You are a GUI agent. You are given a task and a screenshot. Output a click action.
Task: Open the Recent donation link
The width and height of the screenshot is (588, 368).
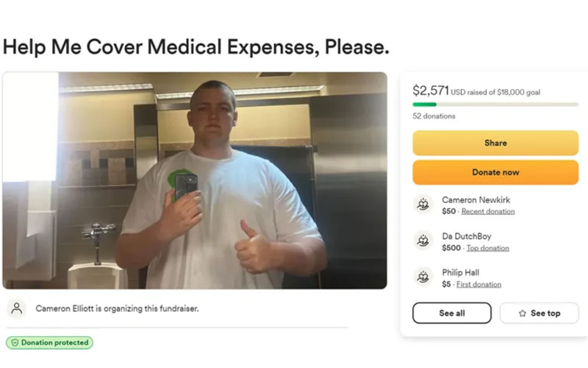click(488, 211)
